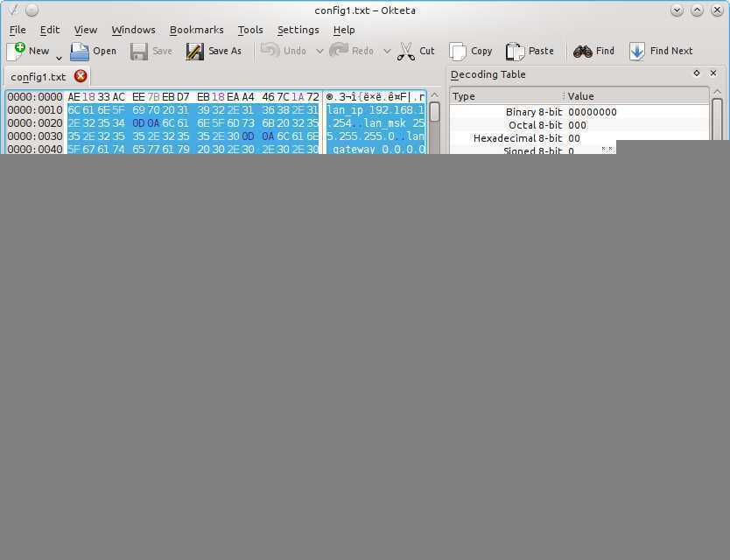Click the Cut scissors icon

coord(406,52)
